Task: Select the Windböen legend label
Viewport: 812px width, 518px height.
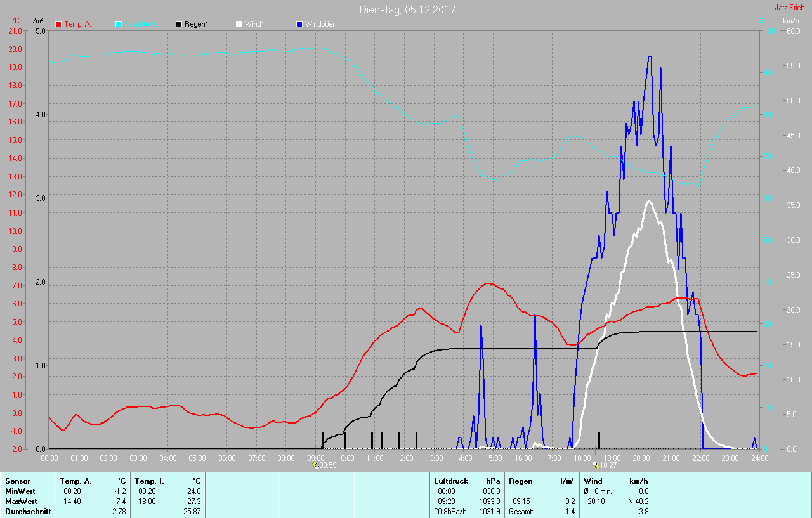Action: point(321,24)
